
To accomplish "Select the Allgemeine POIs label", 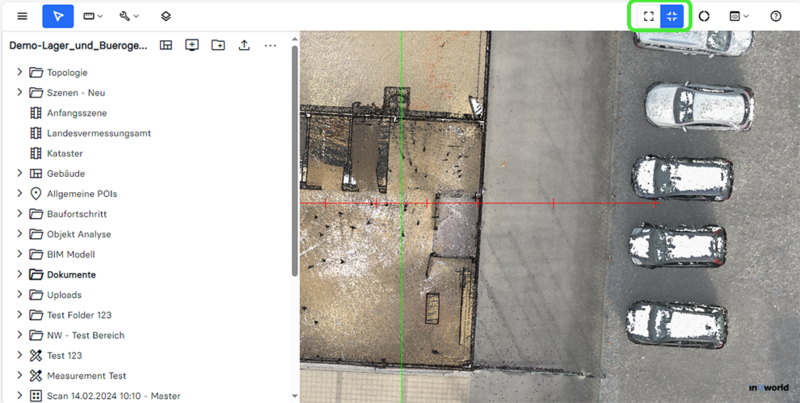I will tap(82, 194).
